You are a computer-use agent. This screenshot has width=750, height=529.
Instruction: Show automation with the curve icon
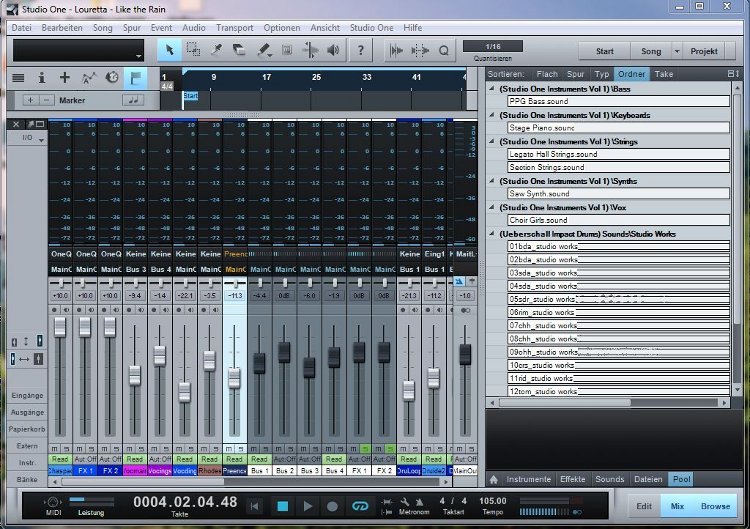click(x=88, y=77)
